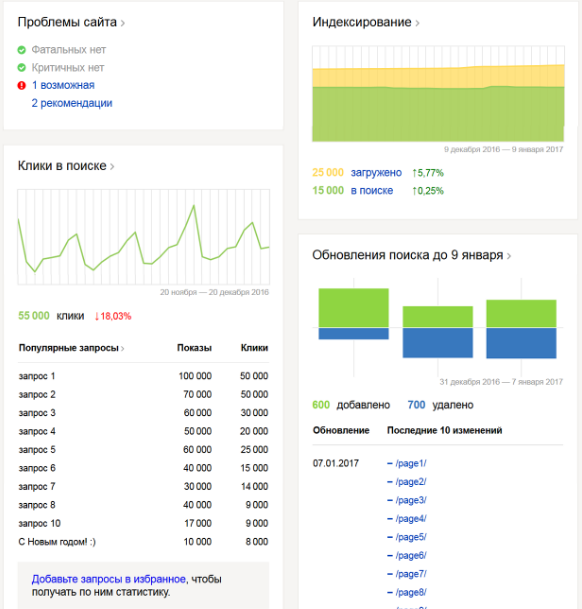Expand the 'Индексирование' section chevron
The image size is (582, 609).
point(418,23)
